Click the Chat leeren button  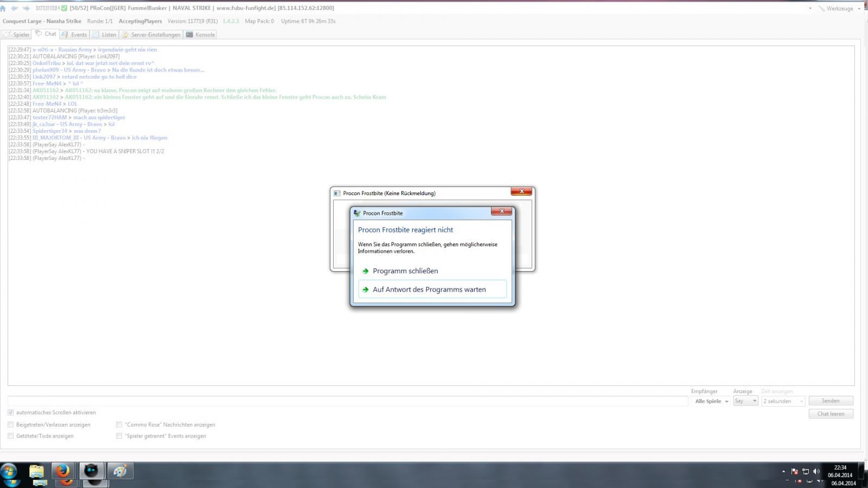click(831, 414)
